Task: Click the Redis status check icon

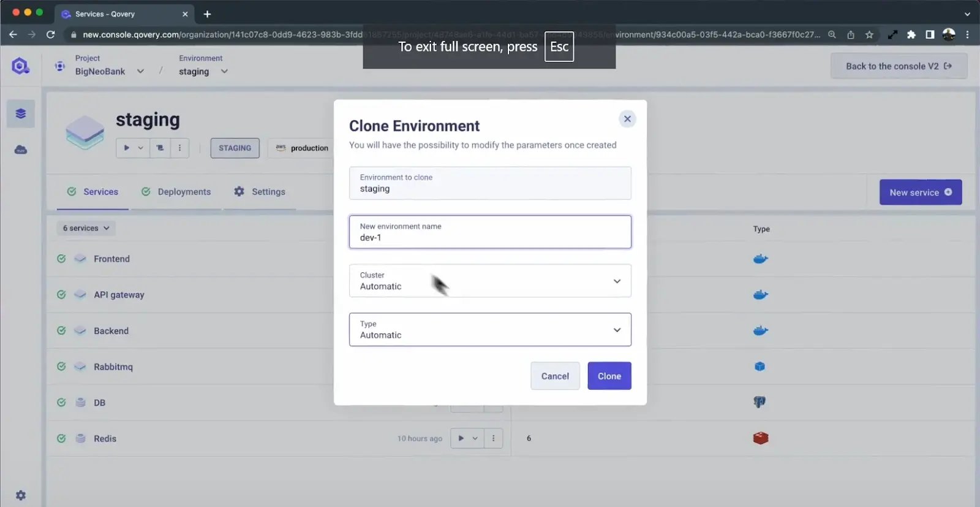Action: (x=61, y=438)
